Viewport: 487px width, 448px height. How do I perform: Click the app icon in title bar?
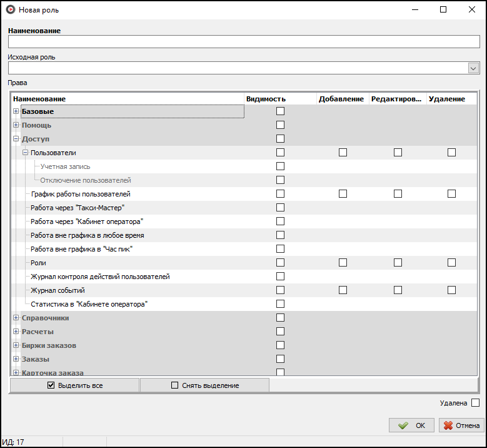(10, 10)
